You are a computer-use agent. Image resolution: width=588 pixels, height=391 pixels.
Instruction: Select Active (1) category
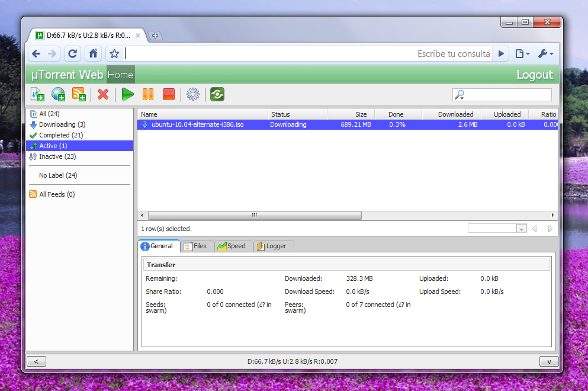[x=80, y=146]
